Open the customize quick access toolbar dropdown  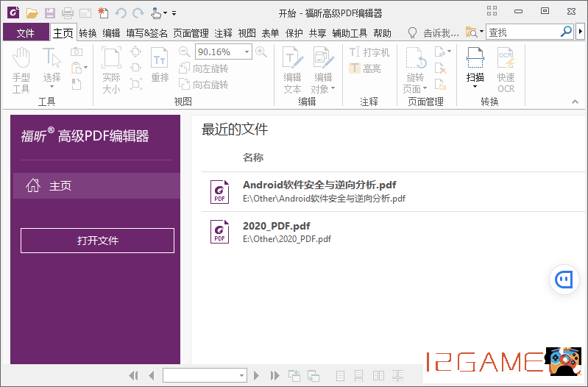pyautogui.click(x=174, y=13)
